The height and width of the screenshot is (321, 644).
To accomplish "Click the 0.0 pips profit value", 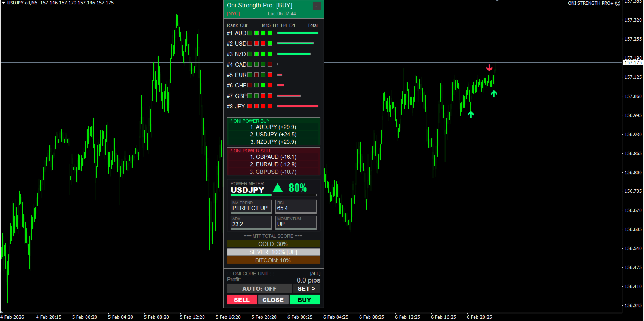I will pyautogui.click(x=308, y=280).
